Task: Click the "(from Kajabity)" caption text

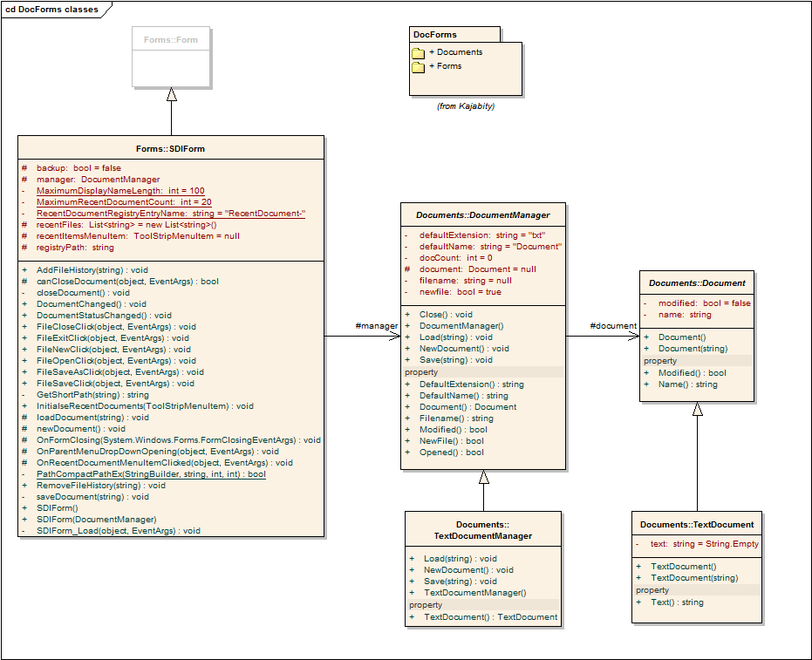Action: click(466, 106)
